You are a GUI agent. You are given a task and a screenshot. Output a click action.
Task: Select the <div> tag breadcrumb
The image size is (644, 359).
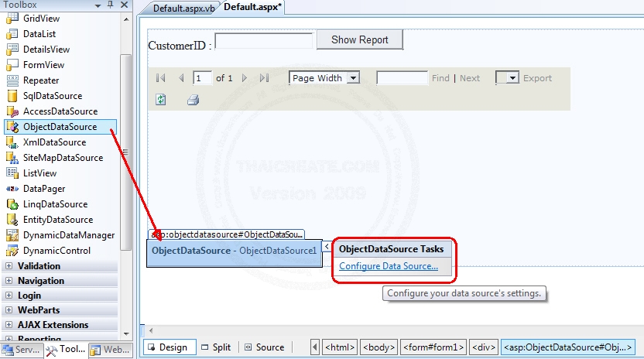click(x=484, y=347)
